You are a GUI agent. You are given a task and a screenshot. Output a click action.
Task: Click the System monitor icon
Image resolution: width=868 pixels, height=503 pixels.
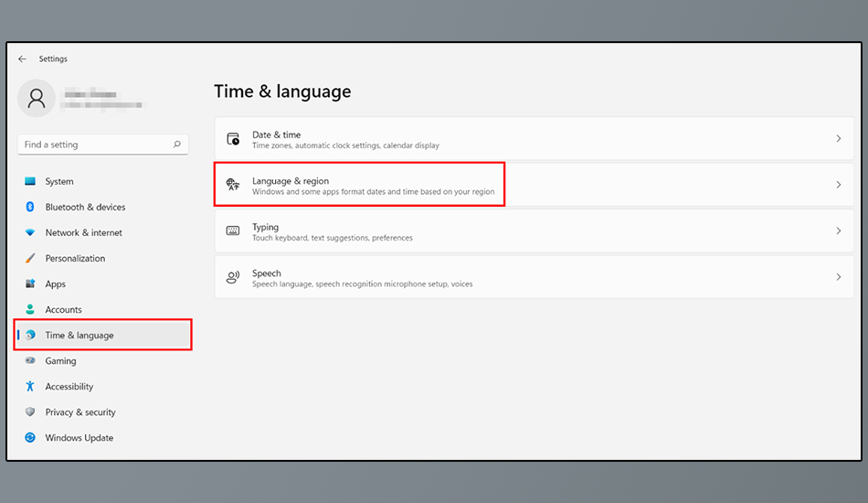click(x=30, y=181)
